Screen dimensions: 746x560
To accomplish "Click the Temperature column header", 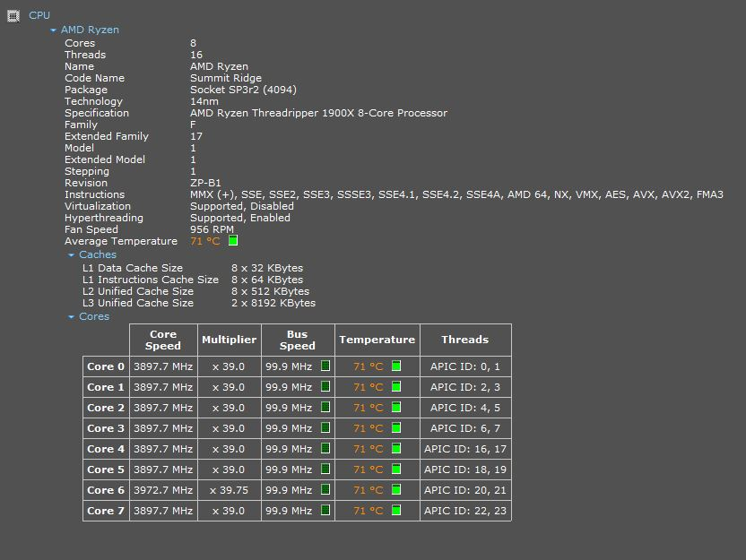I will coord(377,340).
